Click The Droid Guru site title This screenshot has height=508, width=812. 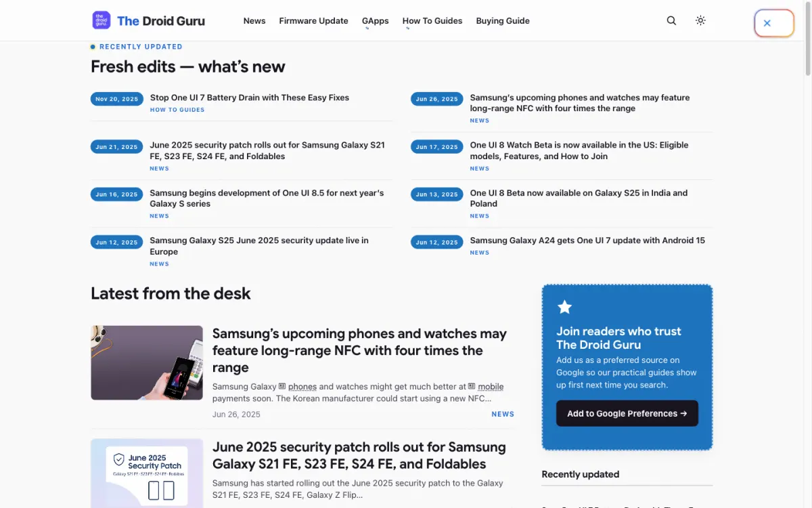tap(161, 21)
